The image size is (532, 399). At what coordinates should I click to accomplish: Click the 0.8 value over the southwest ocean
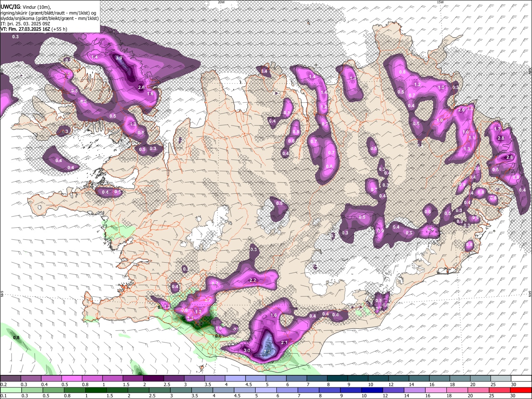coord(16,337)
